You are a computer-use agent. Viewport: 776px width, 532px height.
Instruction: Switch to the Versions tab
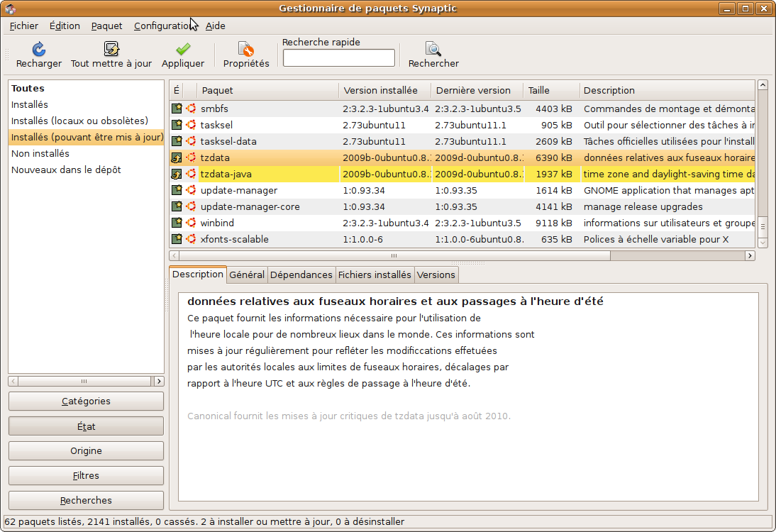coord(436,275)
